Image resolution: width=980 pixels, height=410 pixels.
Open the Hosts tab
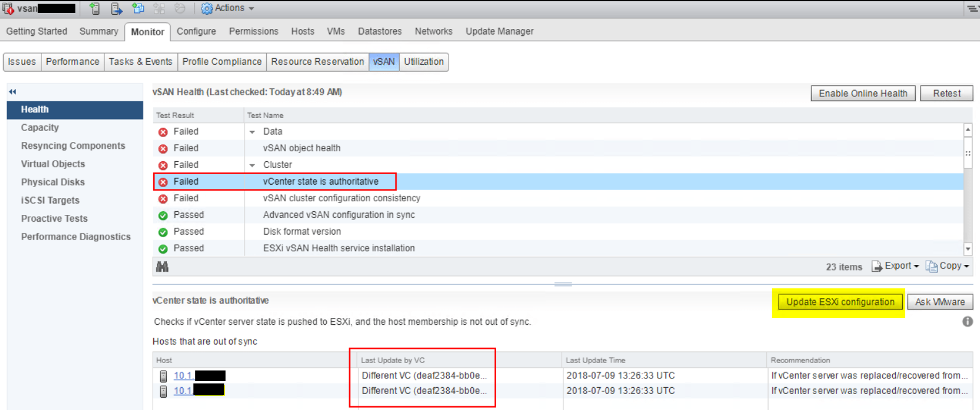pyautogui.click(x=303, y=31)
